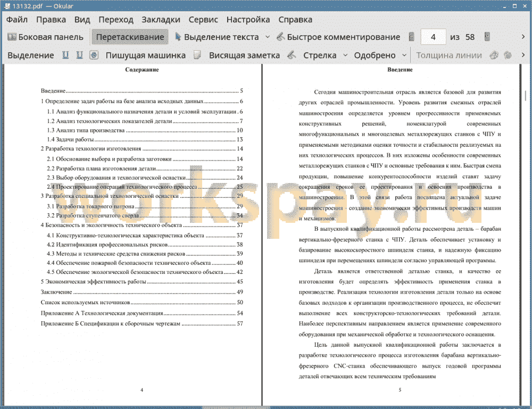Open the Правка menu
The height and width of the screenshot is (409, 532).
(51, 20)
